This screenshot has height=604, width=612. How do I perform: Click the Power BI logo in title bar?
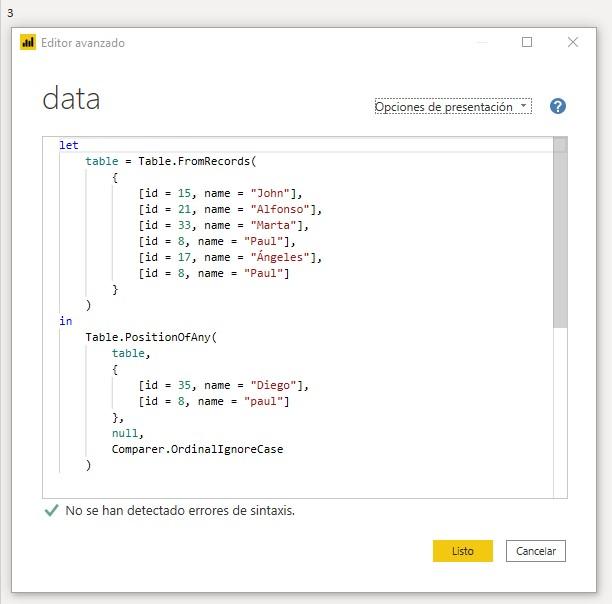pyautogui.click(x=28, y=43)
